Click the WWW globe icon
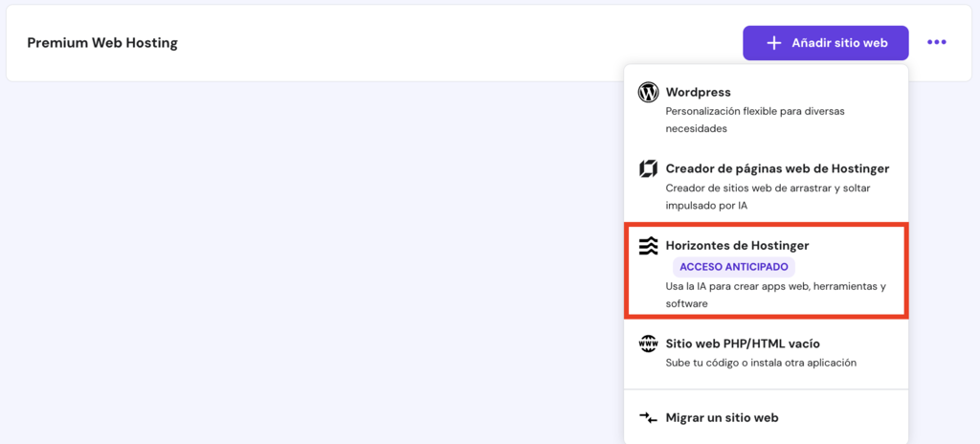The width and height of the screenshot is (980, 444). 648,344
